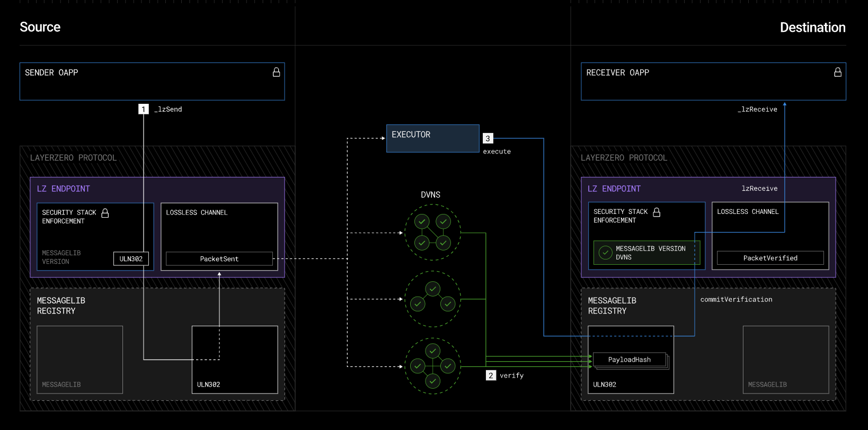Click the destination LZ ENDPOINT title

pos(614,189)
